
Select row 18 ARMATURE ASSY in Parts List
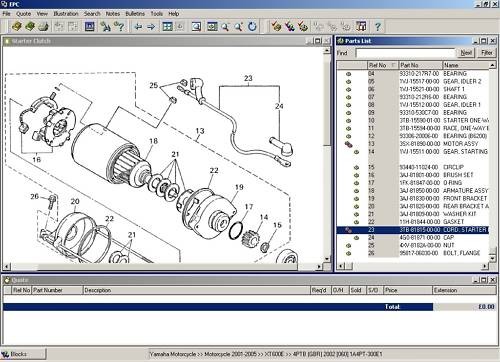[413, 191]
